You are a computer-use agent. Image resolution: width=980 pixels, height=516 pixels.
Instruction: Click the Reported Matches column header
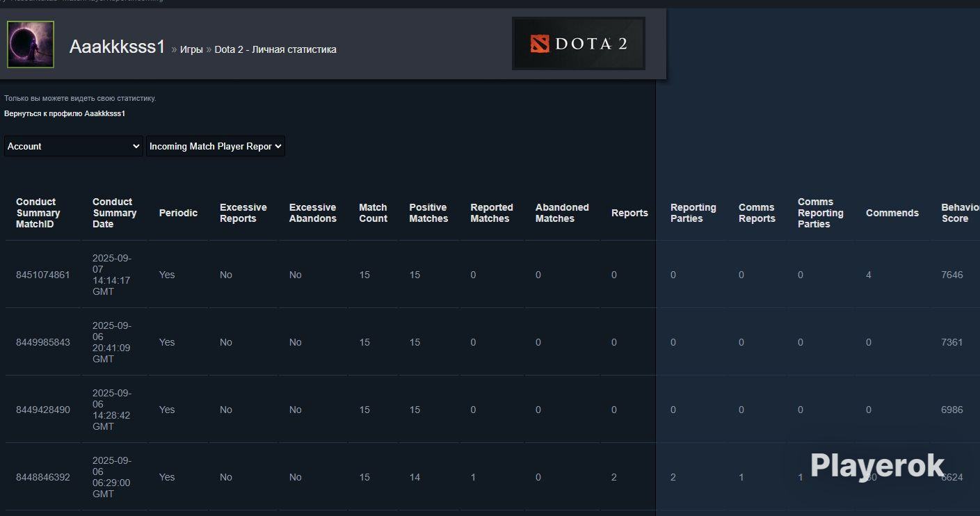click(x=492, y=213)
